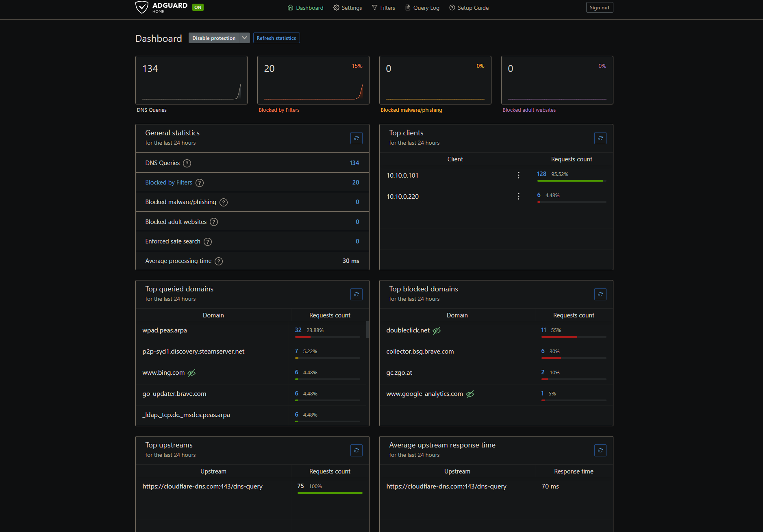Click the ON protection status badge
Screen dimensions: 763x532
[198, 7]
